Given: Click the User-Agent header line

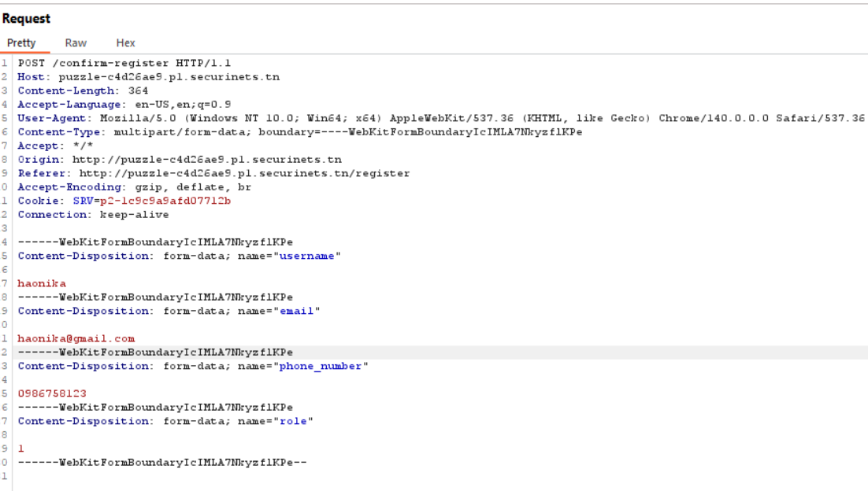Looking at the screenshot, I should [441, 118].
